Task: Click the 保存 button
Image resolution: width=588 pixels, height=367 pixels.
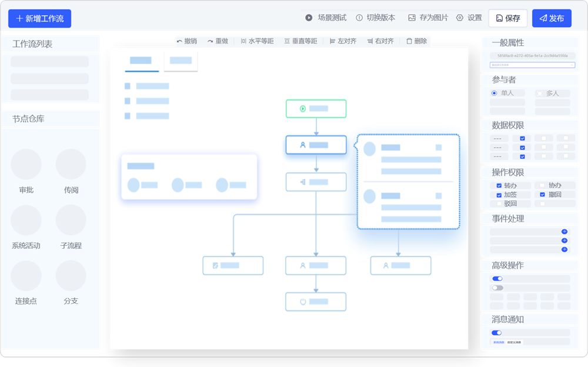Action: (x=508, y=18)
